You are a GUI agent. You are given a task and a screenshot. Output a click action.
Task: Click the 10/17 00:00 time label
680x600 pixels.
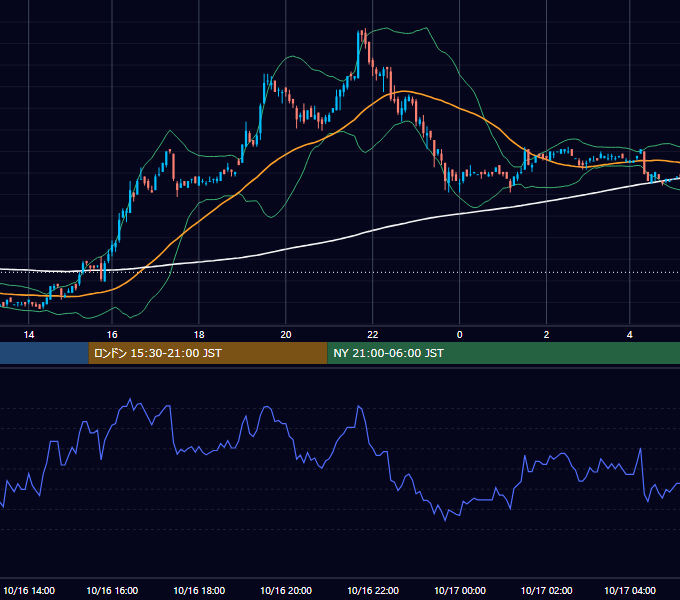(460, 590)
